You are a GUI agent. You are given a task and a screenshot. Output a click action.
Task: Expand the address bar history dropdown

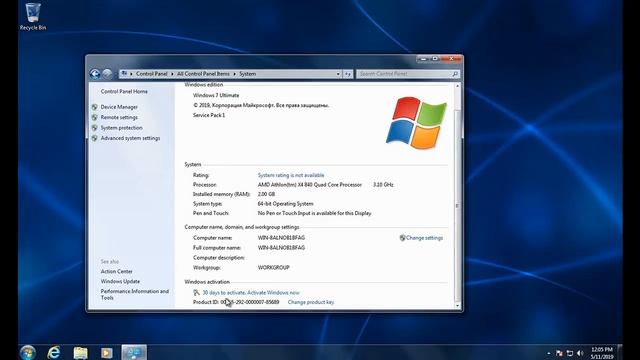338,74
